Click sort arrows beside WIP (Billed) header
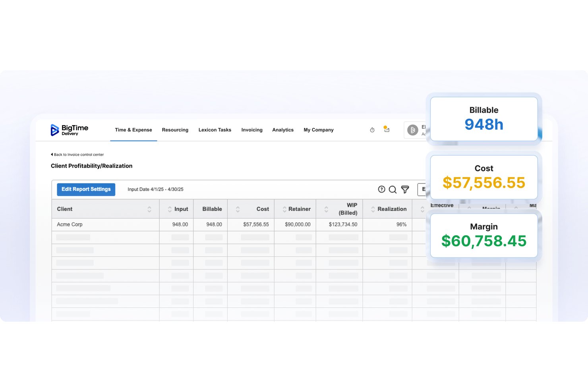 (x=326, y=209)
